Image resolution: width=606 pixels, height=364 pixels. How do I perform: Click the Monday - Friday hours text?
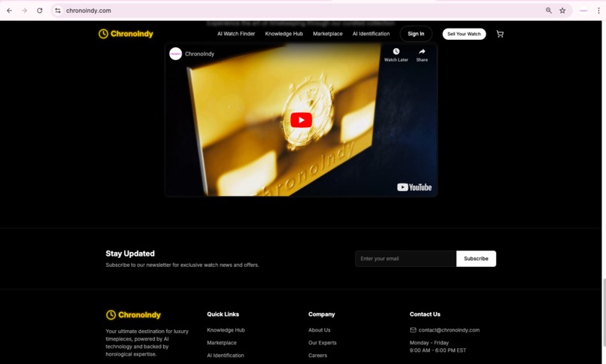pos(429,343)
